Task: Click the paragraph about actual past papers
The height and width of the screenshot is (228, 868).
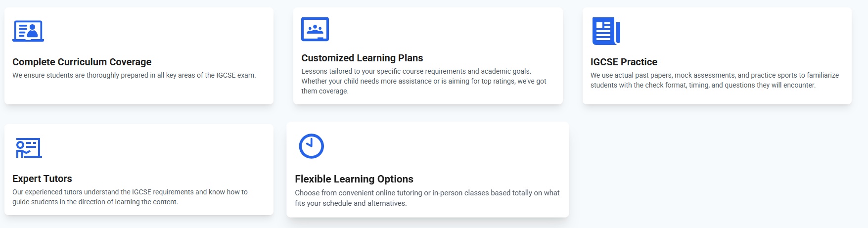Action: click(714, 75)
